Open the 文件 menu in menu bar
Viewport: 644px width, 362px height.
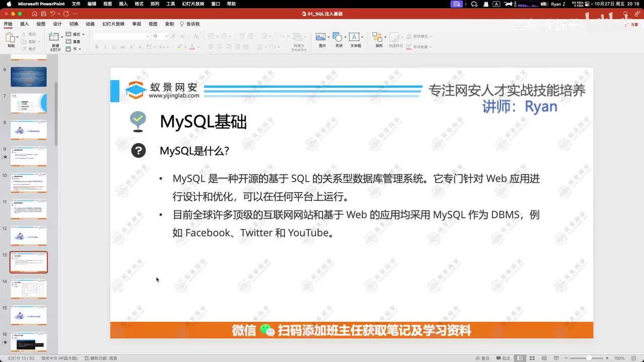point(76,4)
